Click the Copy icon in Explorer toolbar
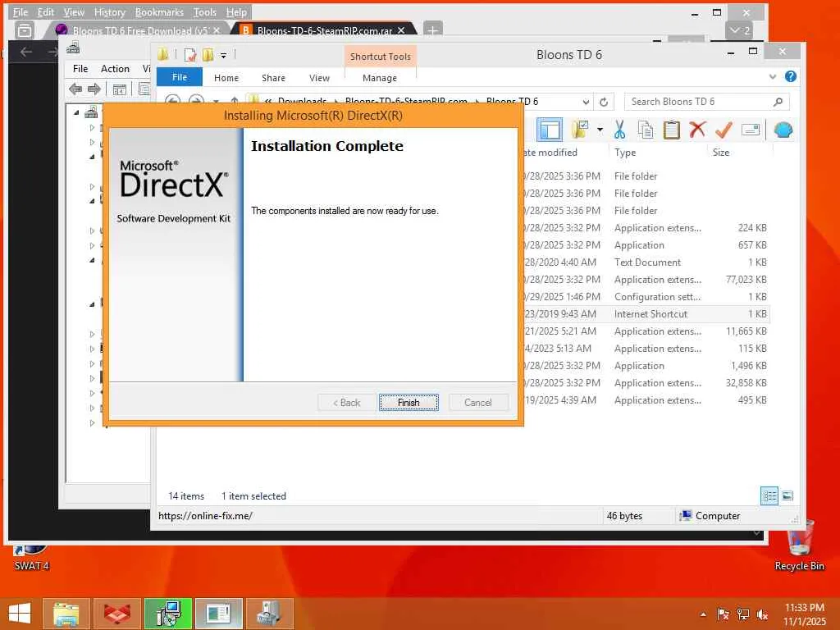840x630 pixels. [646, 130]
